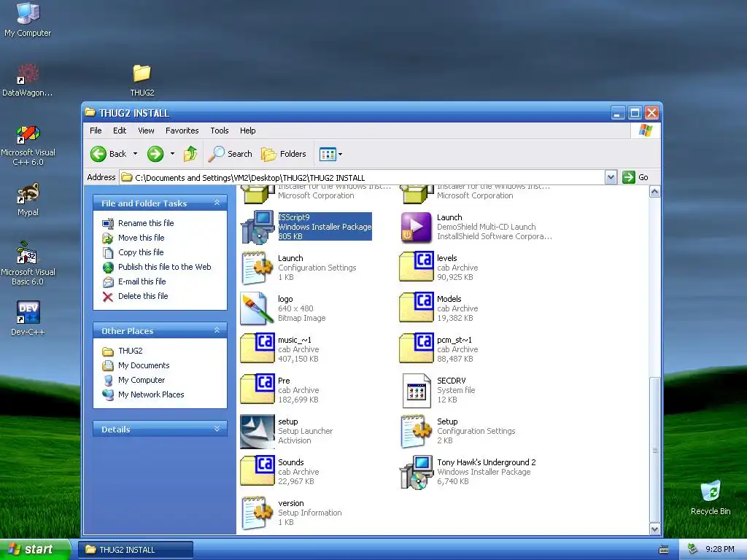Select the music_~1 cab Archive icon
The image size is (747, 560).
coord(258,349)
